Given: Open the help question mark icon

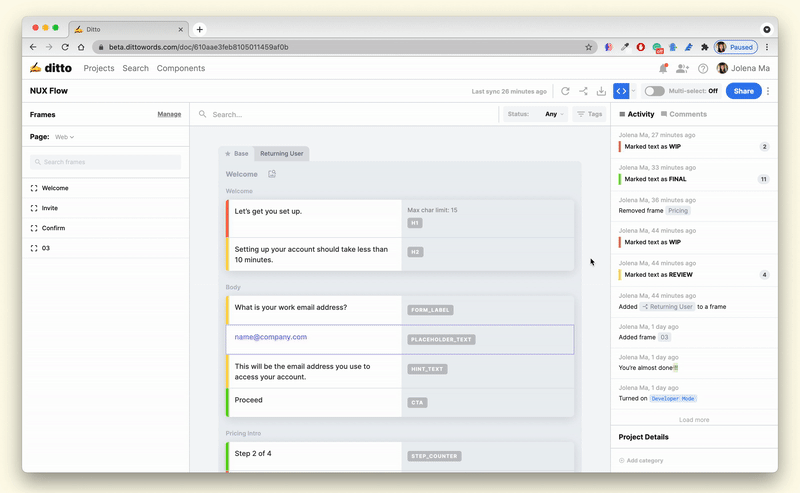Looking at the screenshot, I should pyautogui.click(x=703, y=68).
